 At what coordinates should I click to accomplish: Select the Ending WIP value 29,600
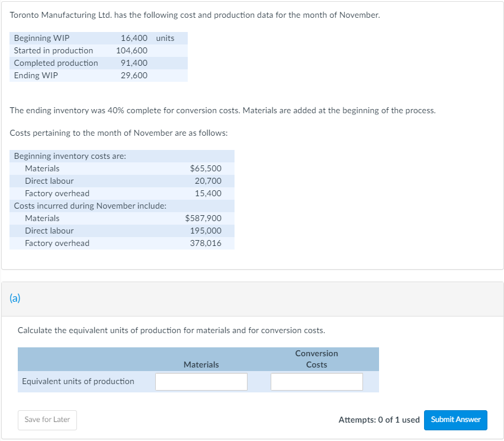(x=134, y=75)
